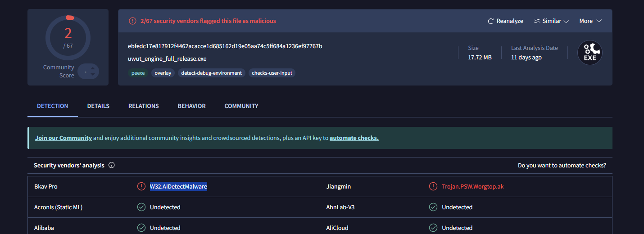Click the Jiangmin red alert icon
Screen dimensions: 644x234
[x=433, y=186]
